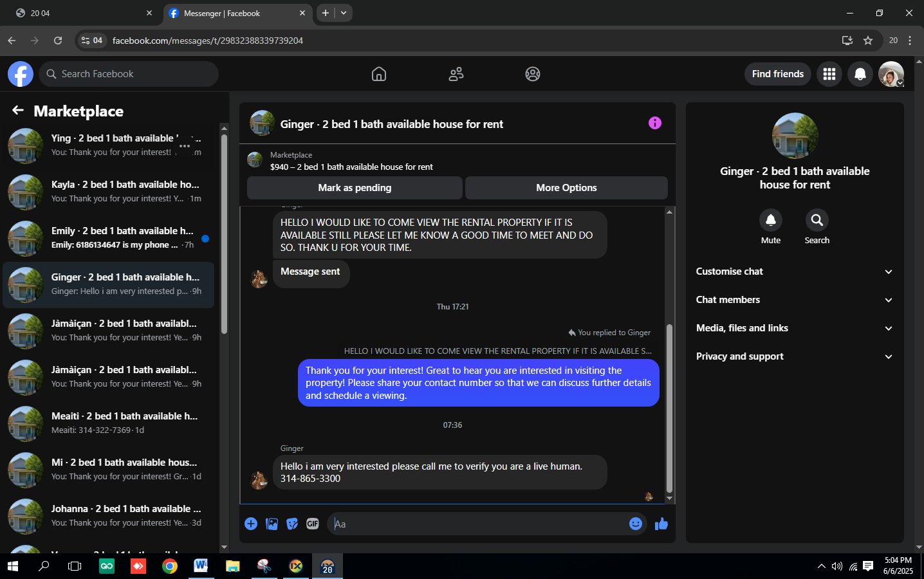924x579 pixels.
Task: Adjust volume from the speaker tray icon
Action: [x=837, y=566]
